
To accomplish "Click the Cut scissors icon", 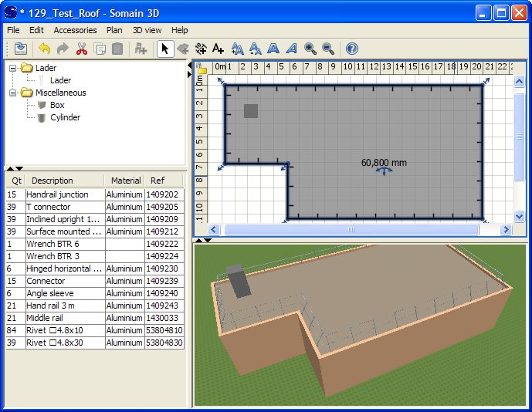I will point(82,49).
